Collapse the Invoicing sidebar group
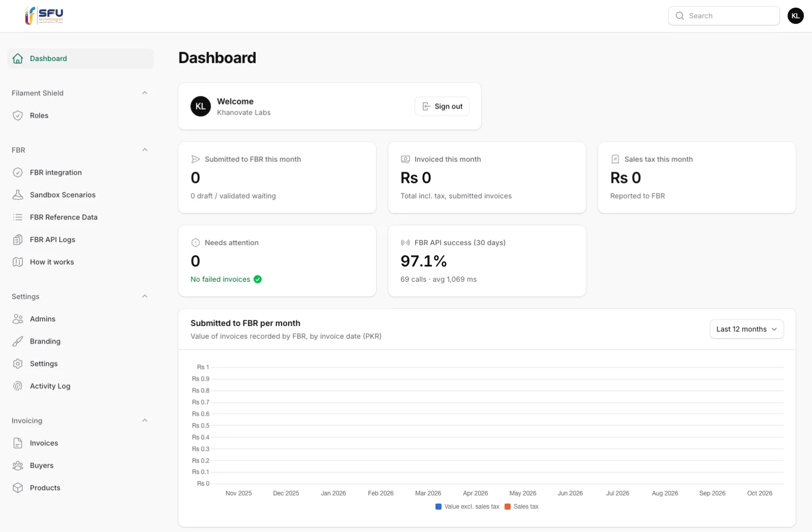The width and height of the screenshot is (812, 532). 145,420
